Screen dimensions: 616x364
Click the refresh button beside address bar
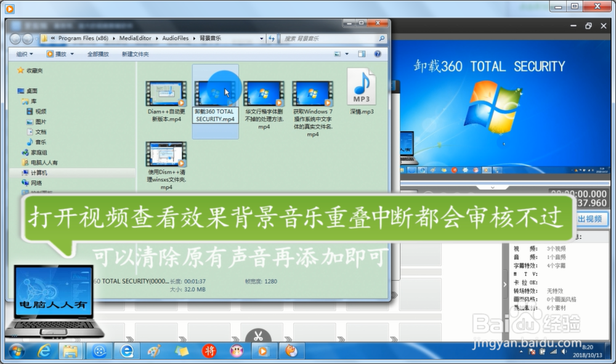click(272, 38)
